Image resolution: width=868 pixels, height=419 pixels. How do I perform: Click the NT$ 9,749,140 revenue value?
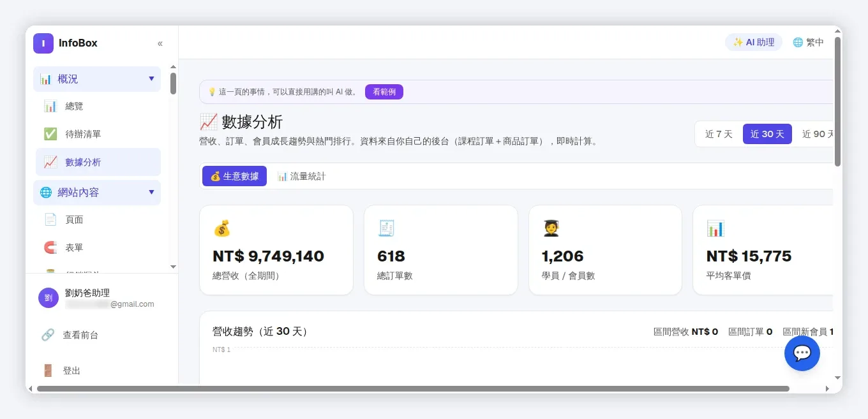click(268, 256)
